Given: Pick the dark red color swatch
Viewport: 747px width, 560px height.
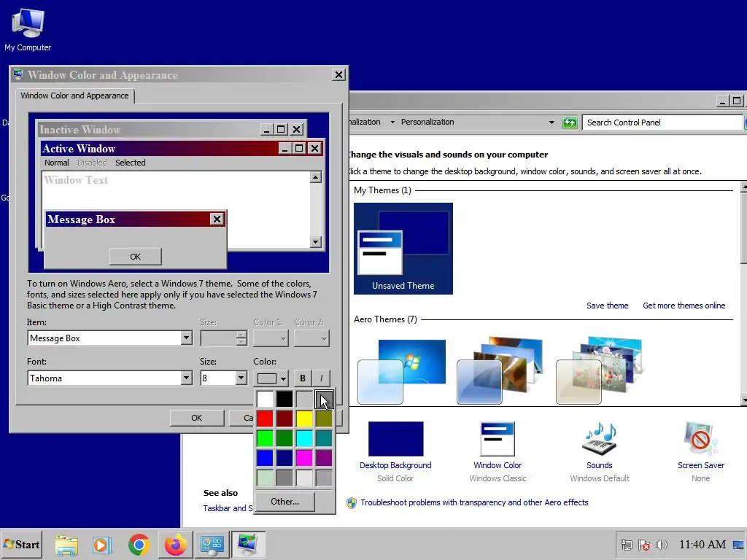Looking at the screenshot, I should (285, 419).
